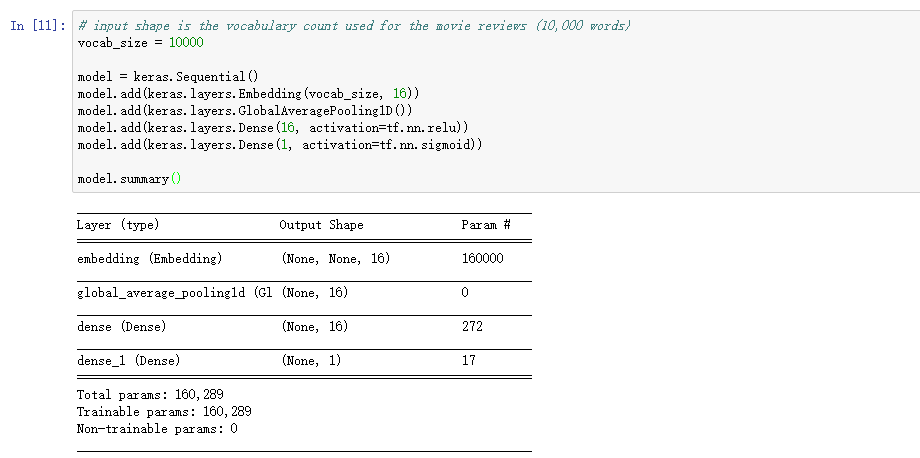Click the In [11] cell prompt label
The image size is (920, 458).
(x=38, y=26)
